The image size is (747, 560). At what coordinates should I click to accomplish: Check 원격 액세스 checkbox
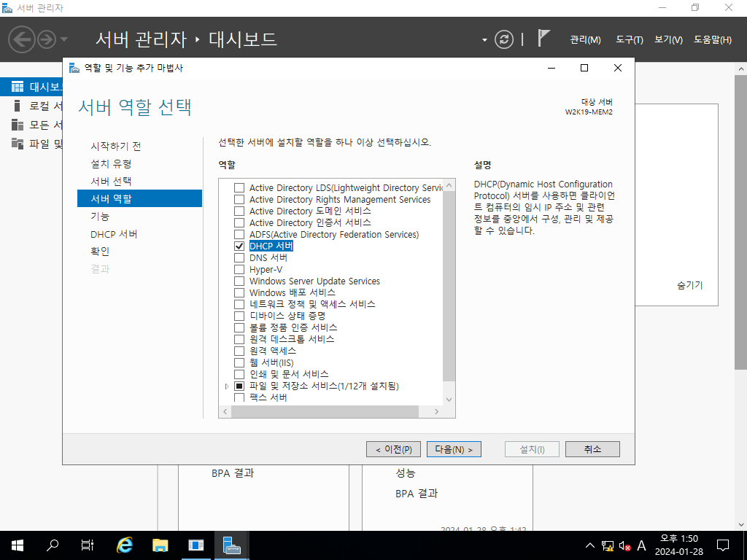click(239, 351)
